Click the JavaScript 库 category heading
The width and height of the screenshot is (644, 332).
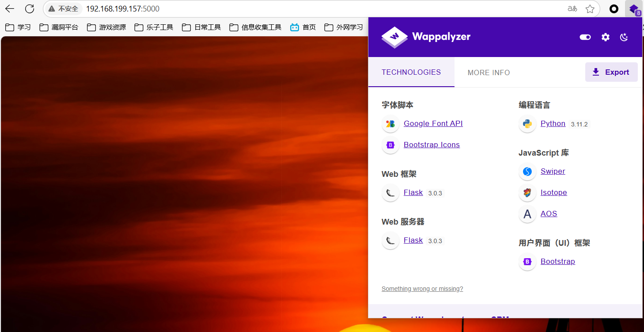coord(544,153)
